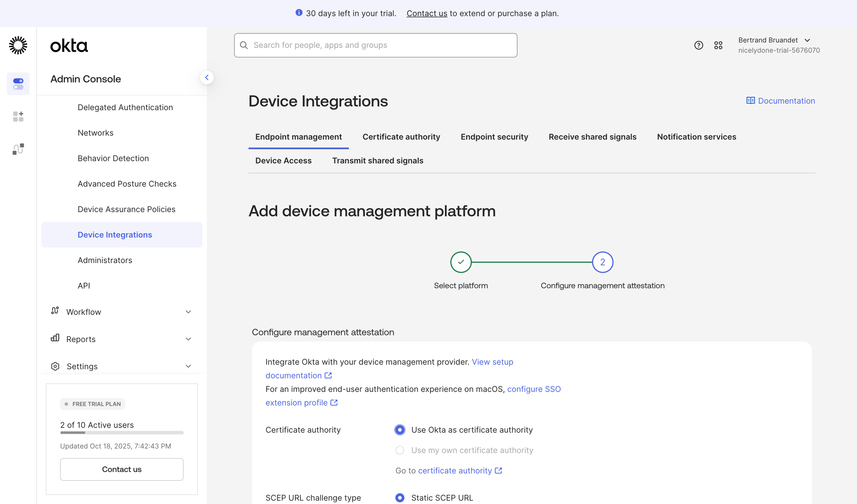The height and width of the screenshot is (504, 857).
Task: Open the app launcher four-circles icon
Action: point(718,45)
